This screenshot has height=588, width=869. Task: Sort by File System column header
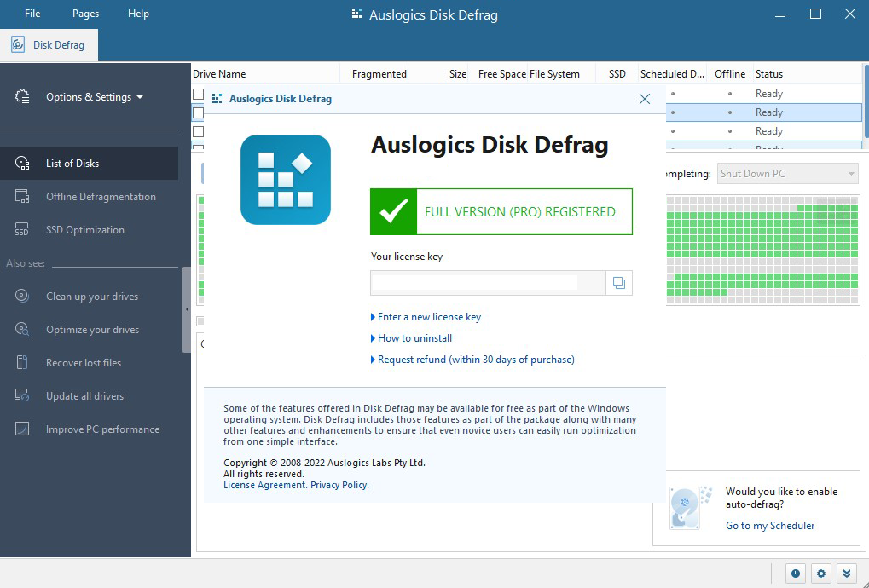pos(561,73)
